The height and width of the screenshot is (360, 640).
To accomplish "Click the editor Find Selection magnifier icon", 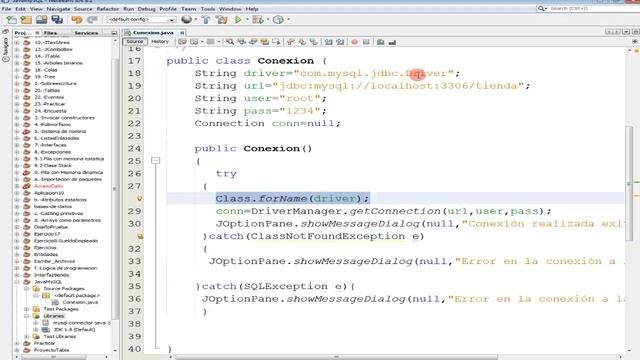I will click(230, 42).
